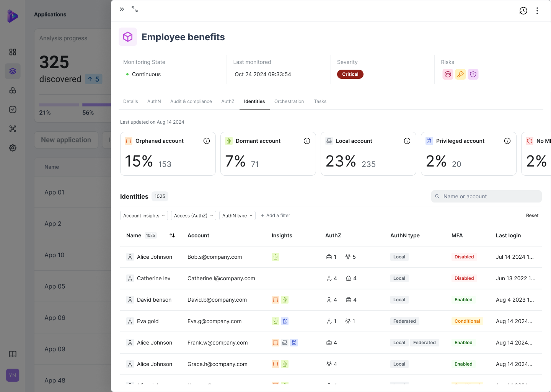Click the shield risk icon under Risks
The image size is (551, 392).
coord(473,74)
